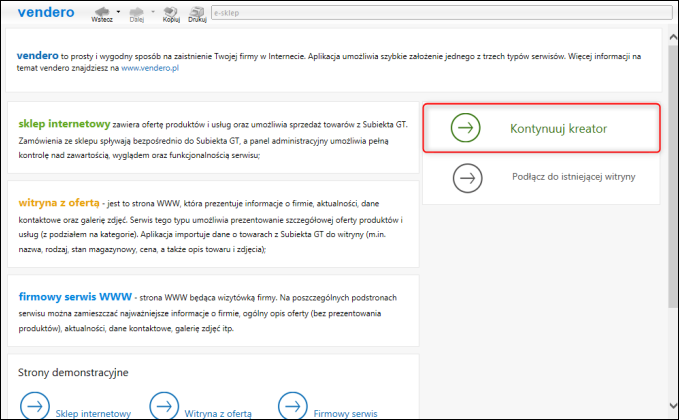The height and width of the screenshot is (420, 679).
Task: Click the Witryna z ofertą demo arrow icon
Action: click(164, 406)
